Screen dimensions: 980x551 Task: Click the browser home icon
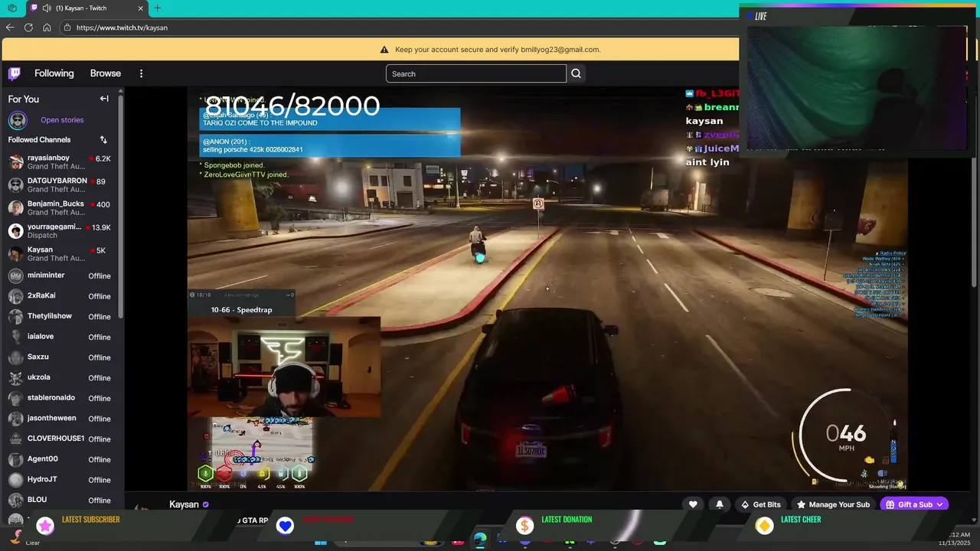tap(47, 28)
